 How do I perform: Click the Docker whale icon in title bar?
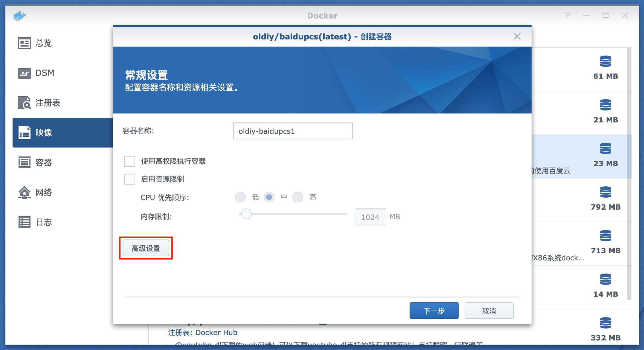[20, 16]
